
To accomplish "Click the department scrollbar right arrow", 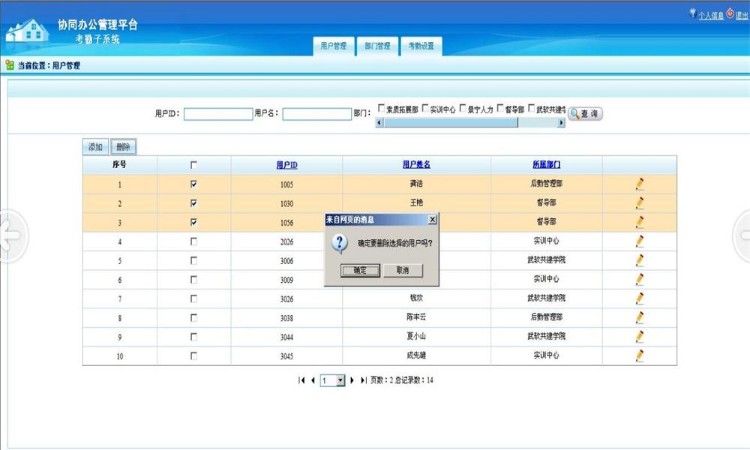I will point(561,123).
